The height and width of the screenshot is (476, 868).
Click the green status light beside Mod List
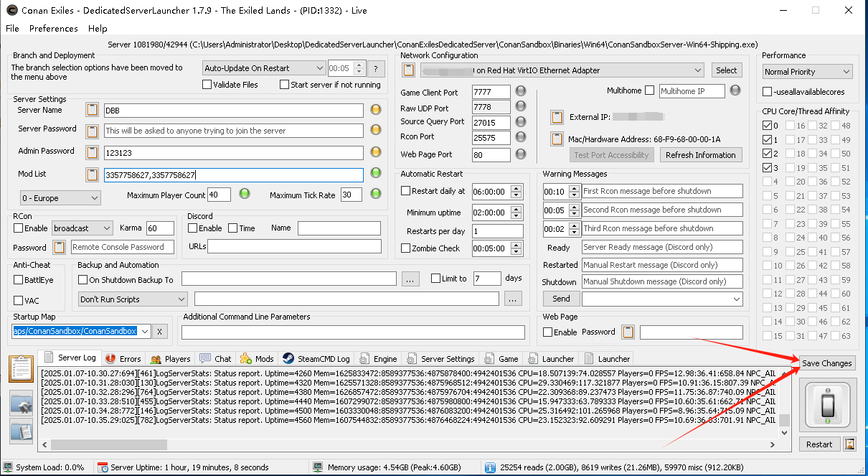(375, 173)
